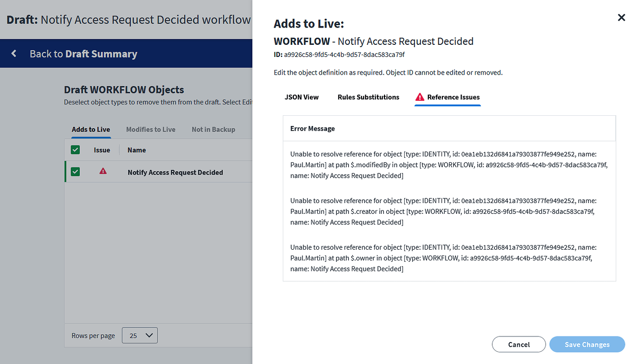Open the Rows per page dropdown
Image resolution: width=644 pixels, height=364 pixels.
click(139, 335)
